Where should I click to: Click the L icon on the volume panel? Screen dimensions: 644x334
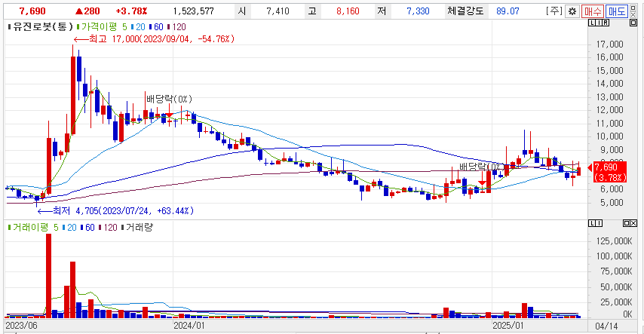click(x=591, y=225)
